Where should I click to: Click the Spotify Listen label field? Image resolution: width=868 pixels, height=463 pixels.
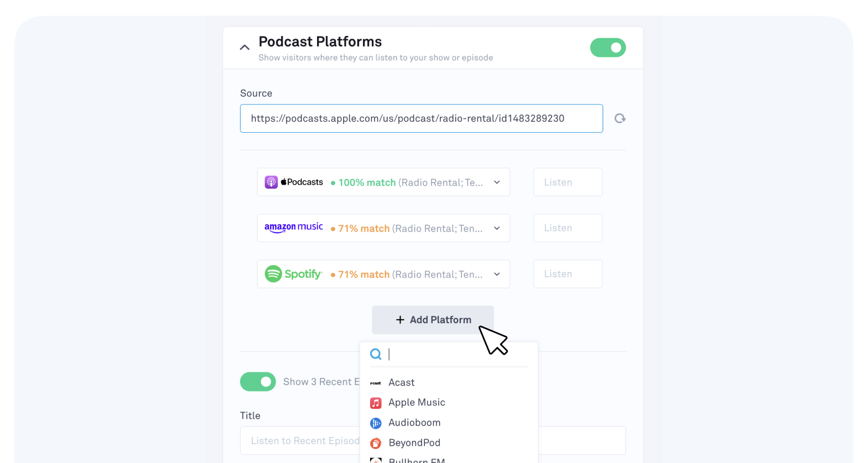(568, 274)
